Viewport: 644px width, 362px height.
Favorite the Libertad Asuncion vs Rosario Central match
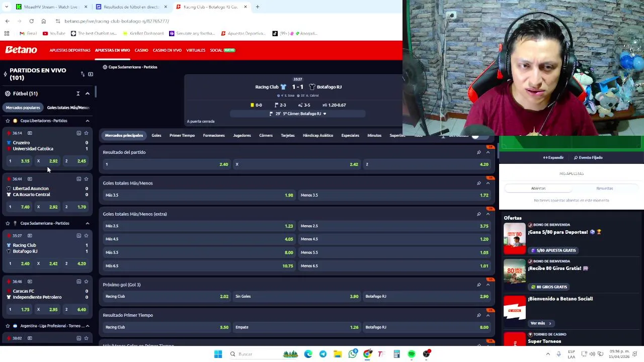pyautogui.click(x=86, y=179)
